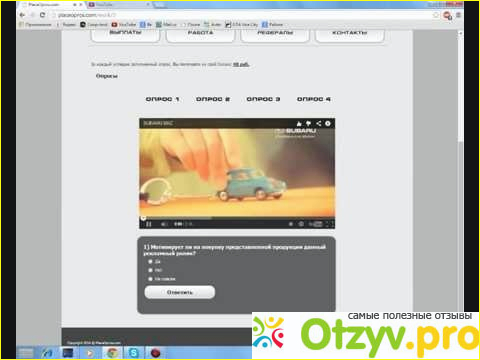
Task: Reload the browser page
Action: click(42, 15)
